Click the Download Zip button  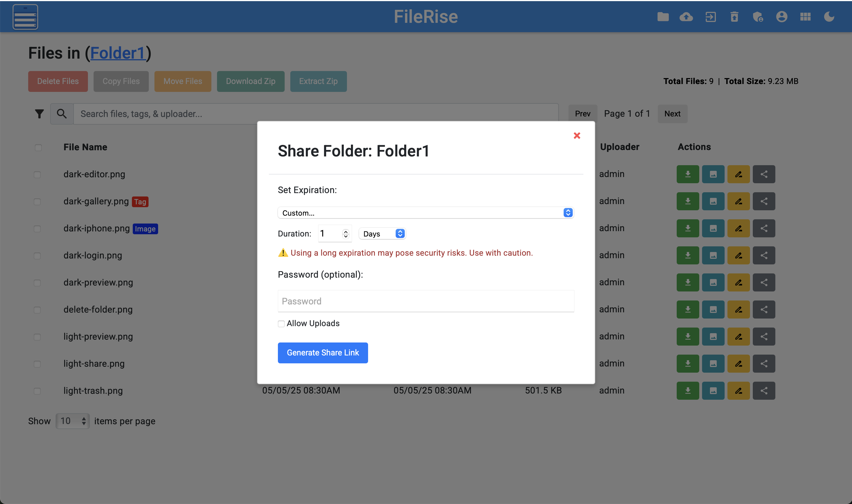coord(250,81)
